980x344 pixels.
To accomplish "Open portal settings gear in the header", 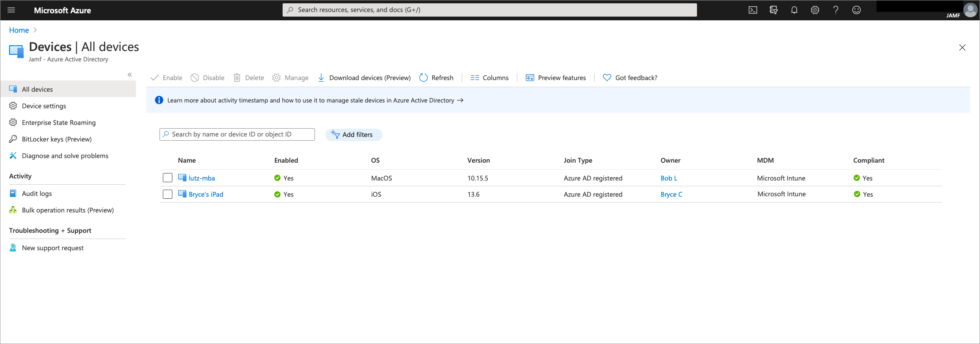I will pyautogui.click(x=815, y=10).
